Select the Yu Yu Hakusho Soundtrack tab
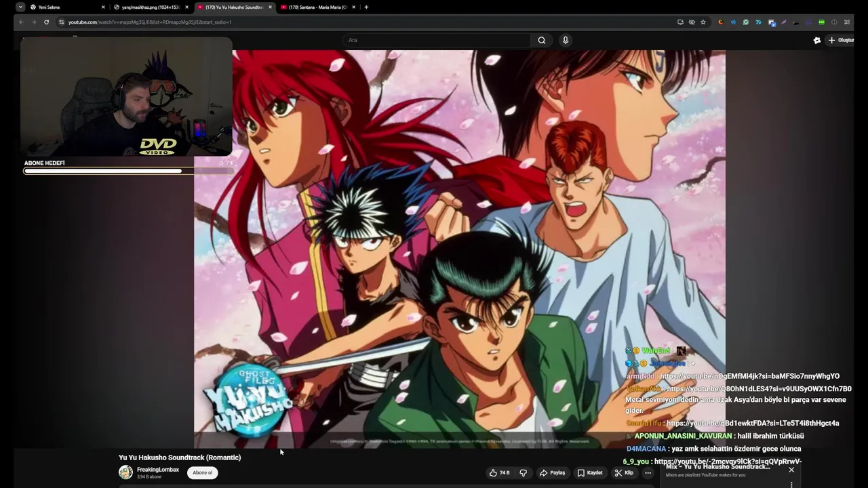 tap(234, 7)
